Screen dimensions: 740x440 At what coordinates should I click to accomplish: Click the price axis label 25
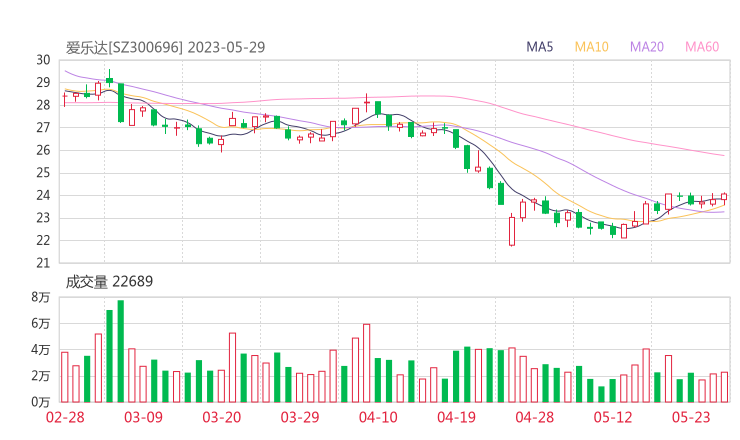click(x=43, y=173)
